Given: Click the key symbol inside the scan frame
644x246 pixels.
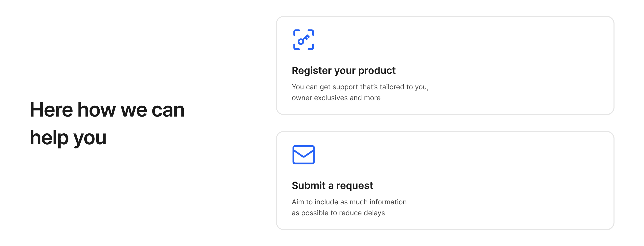Looking at the screenshot, I should pos(303,40).
